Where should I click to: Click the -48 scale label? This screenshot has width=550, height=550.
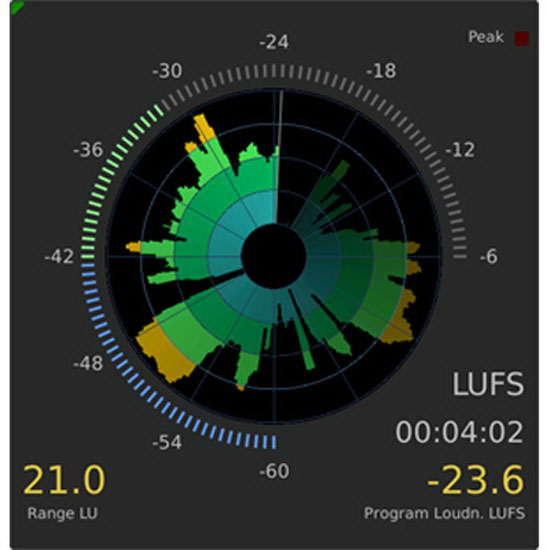click(x=88, y=363)
